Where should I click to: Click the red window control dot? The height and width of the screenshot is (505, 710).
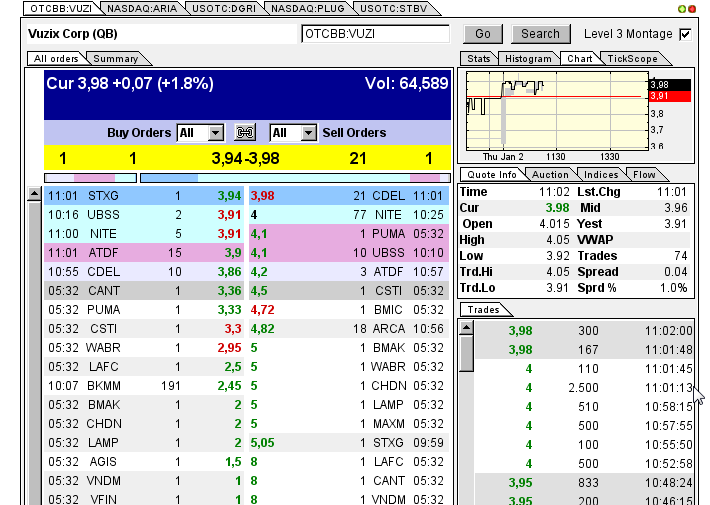pyautogui.click(x=692, y=9)
